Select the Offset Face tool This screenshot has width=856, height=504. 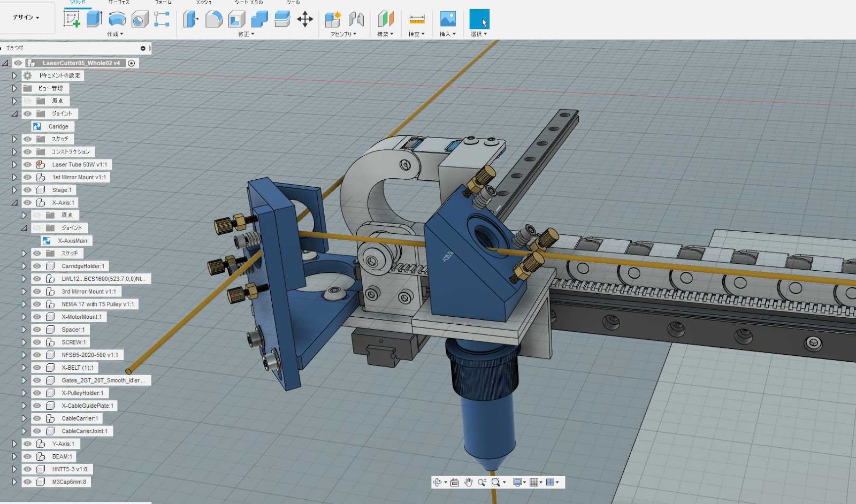[282, 19]
